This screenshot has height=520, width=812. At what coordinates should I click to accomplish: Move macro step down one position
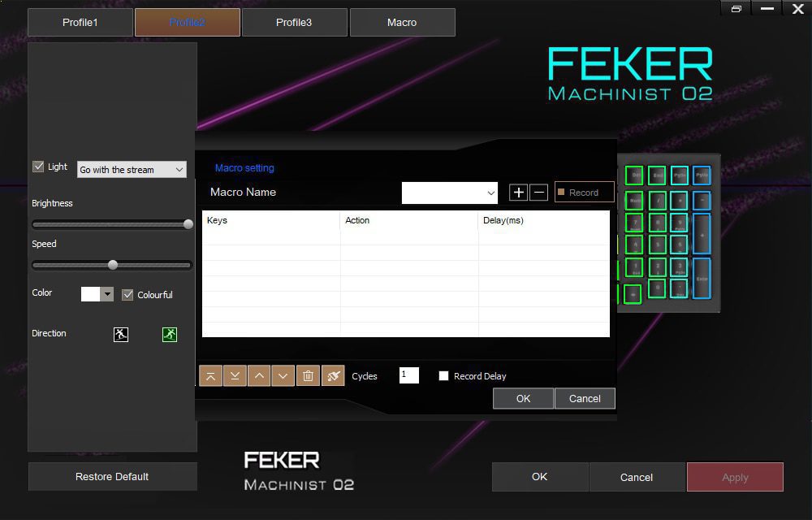point(283,375)
